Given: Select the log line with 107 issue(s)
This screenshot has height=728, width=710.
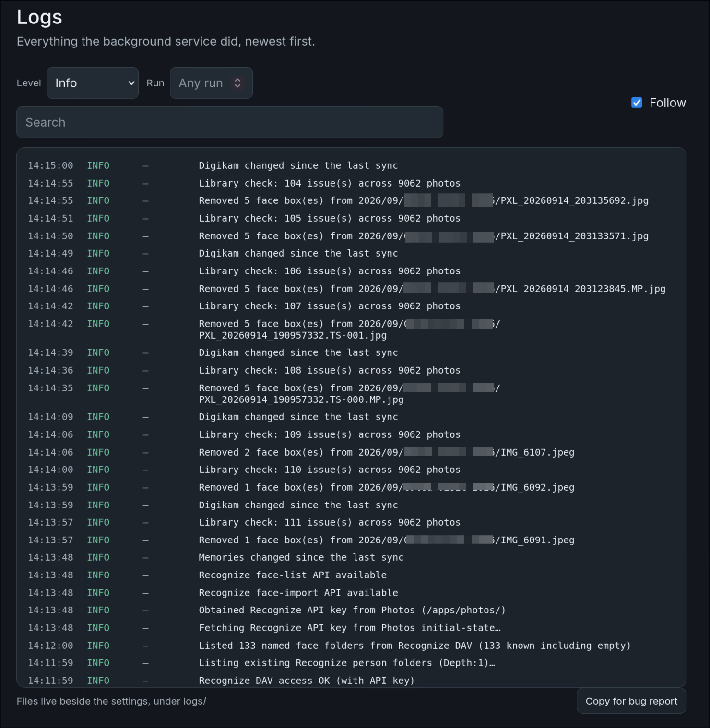Looking at the screenshot, I should 351,306.
